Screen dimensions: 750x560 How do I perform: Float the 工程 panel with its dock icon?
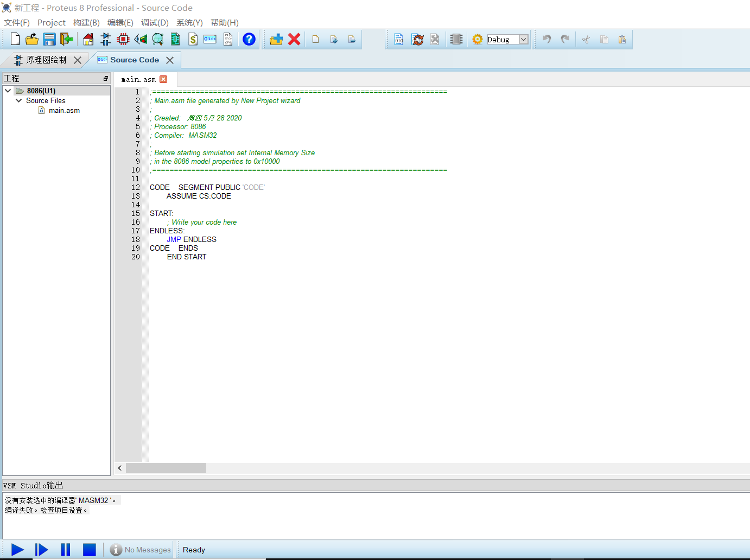point(106,79)
